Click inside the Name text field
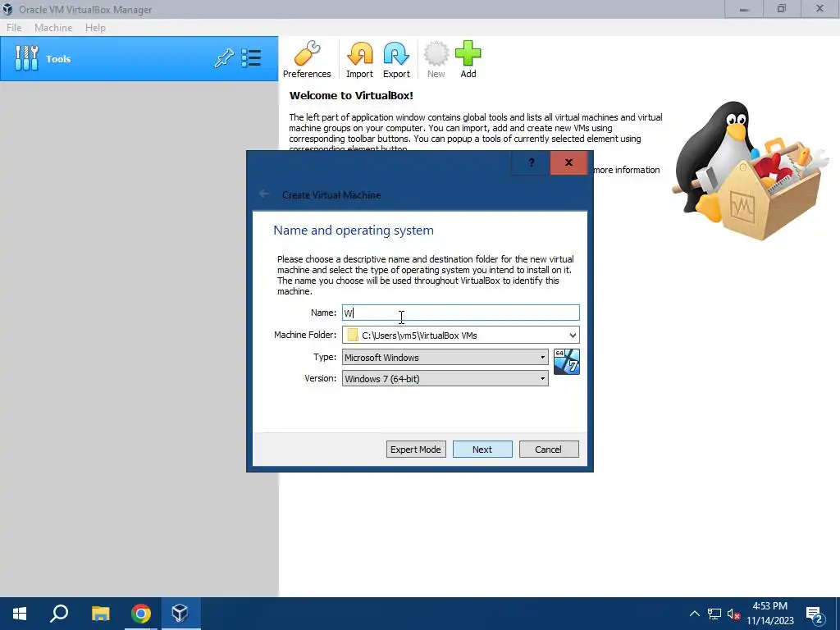Screen dimensions: 840x630 click(x=461, y=313)
